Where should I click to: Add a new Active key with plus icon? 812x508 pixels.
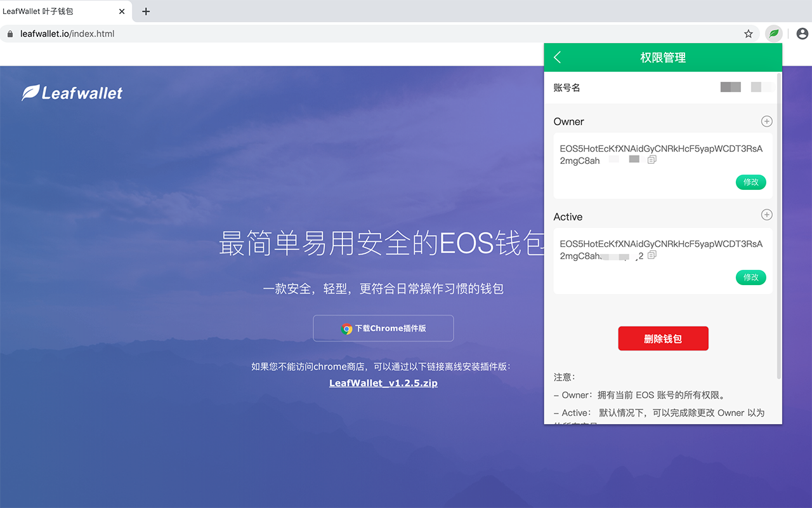[x=766, y=215]
